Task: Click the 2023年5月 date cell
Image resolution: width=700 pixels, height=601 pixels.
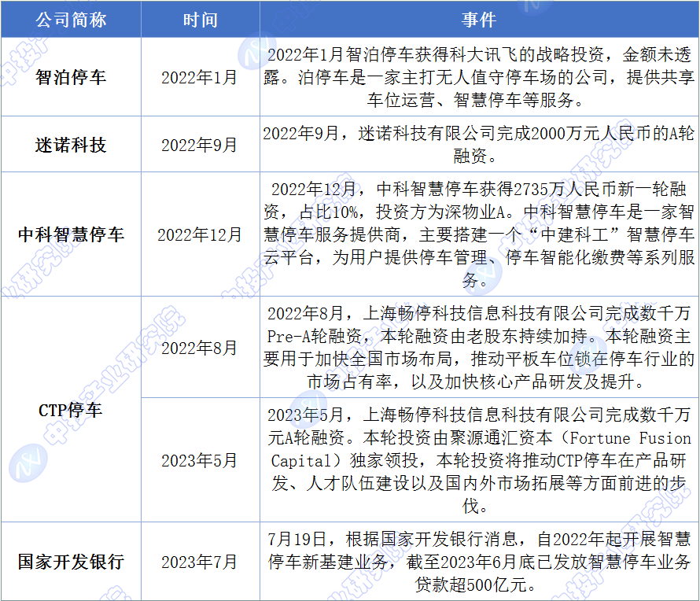Action: click(200, 460)
